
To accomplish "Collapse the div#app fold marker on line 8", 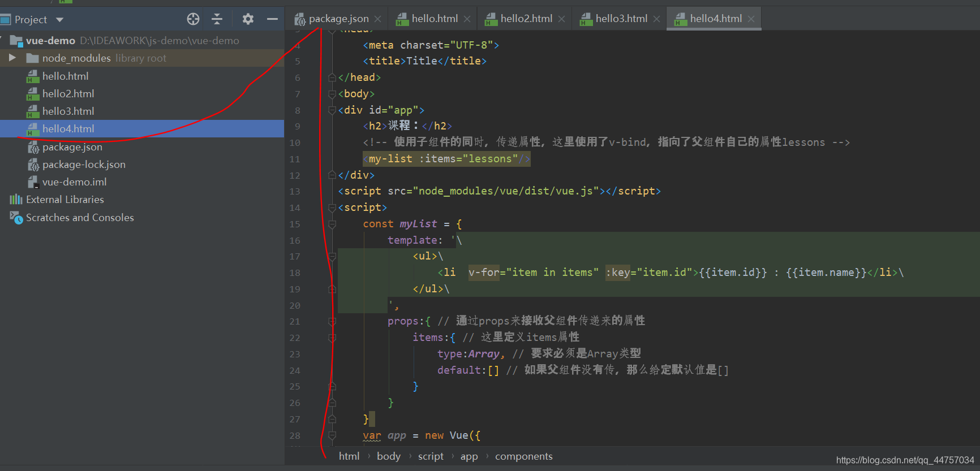I will (x=332, y=110).
